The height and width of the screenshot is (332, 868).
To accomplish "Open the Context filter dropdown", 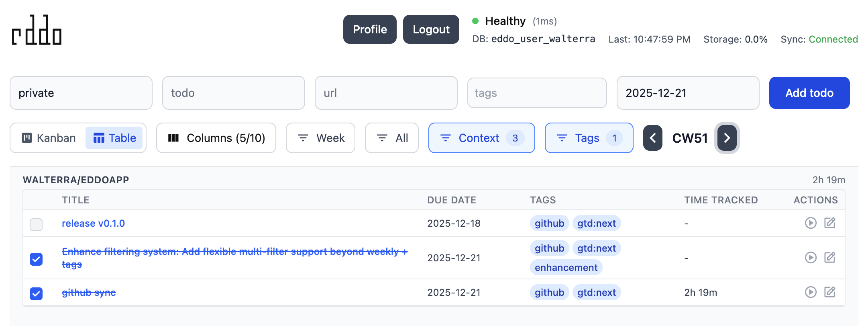I will pyautogui.click(x=481, y=138).
